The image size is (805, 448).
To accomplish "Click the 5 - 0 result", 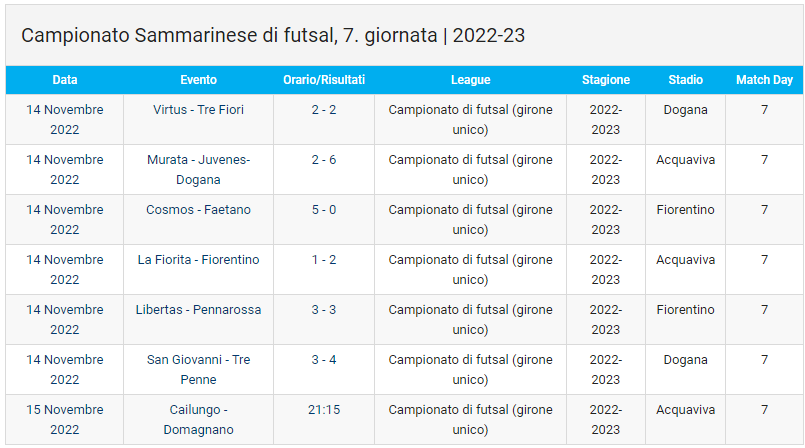I will click(323, 210).
